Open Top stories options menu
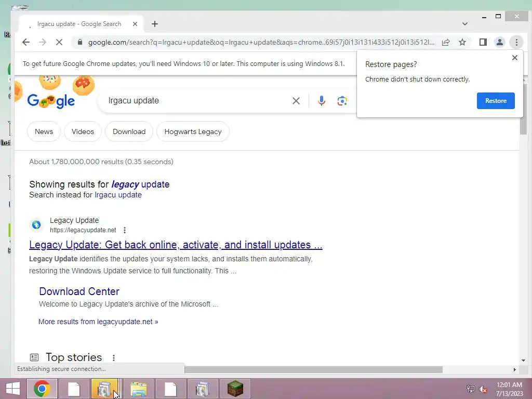Image resolution: width=532 pixels, height=399 pixels. click(x=114, y=357)
